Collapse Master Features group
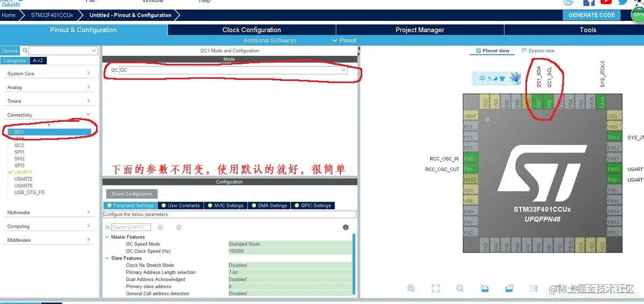The width and height of the screenshot is (644, 304). click(x=107, y=237)
